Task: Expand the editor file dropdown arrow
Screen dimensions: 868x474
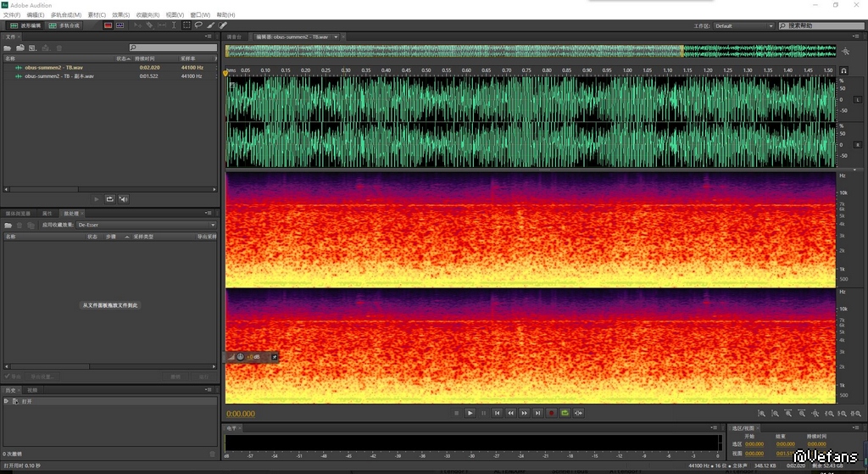Action: click(337, 37)
